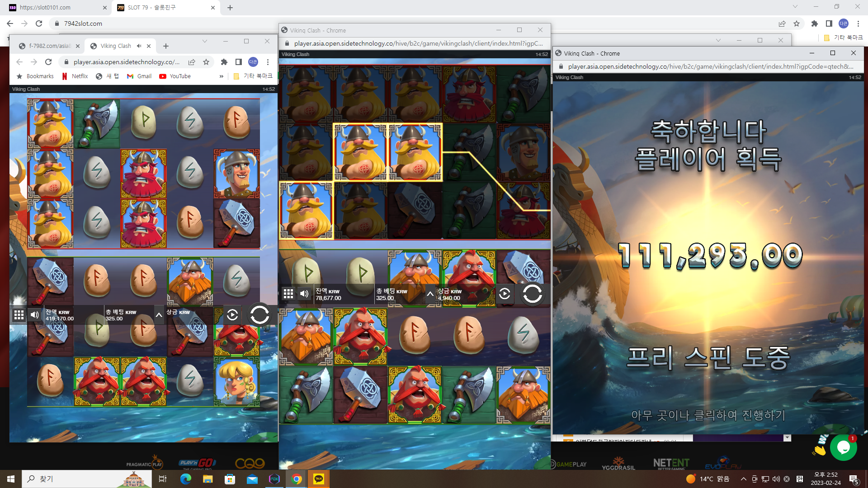Open Chrome menu in main window
The width and height of the screenshot is (868, 488).
859,23
